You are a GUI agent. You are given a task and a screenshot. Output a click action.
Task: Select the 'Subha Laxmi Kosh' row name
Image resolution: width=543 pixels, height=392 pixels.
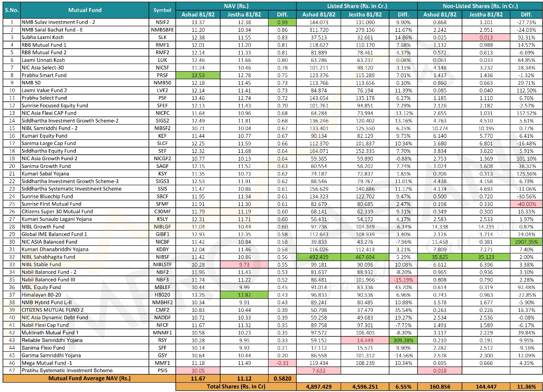(x=85, y=37)
